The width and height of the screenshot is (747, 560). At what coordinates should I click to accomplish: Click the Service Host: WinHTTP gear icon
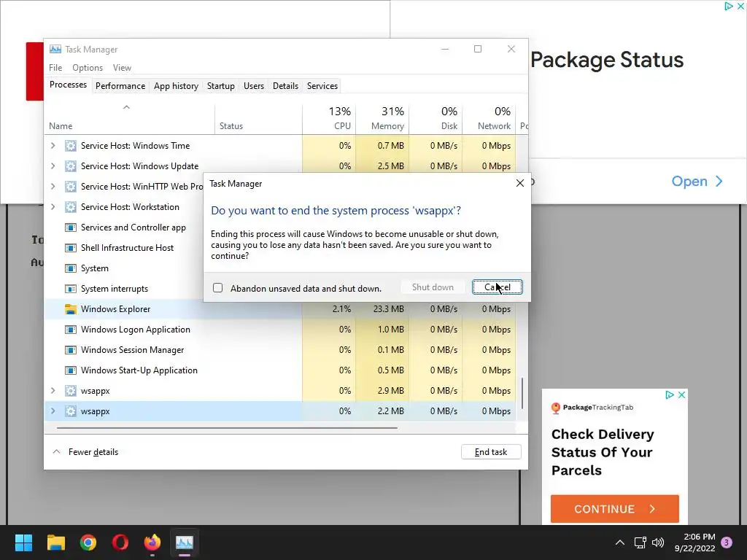click(71, 187)
